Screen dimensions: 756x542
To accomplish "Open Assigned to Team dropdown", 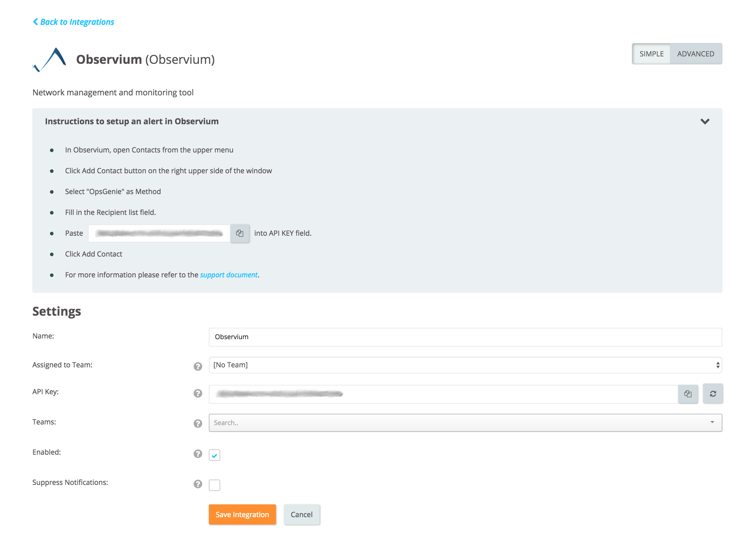I will (x=465, y=365).
